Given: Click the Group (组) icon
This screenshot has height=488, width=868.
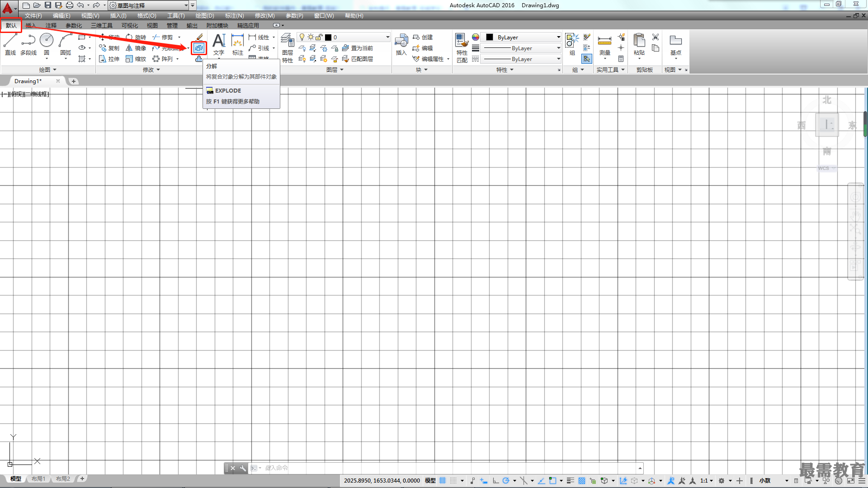Looking at the screenshot, I should [572, 44].
